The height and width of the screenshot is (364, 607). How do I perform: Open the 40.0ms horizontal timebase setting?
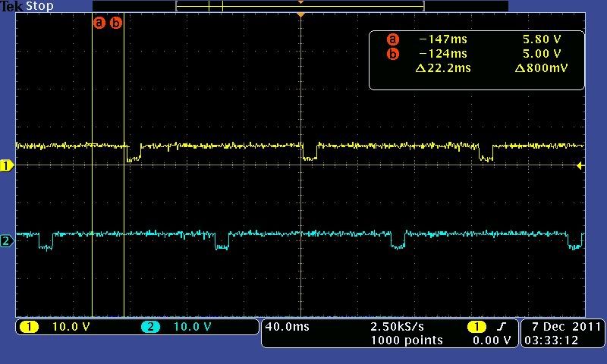288,326
